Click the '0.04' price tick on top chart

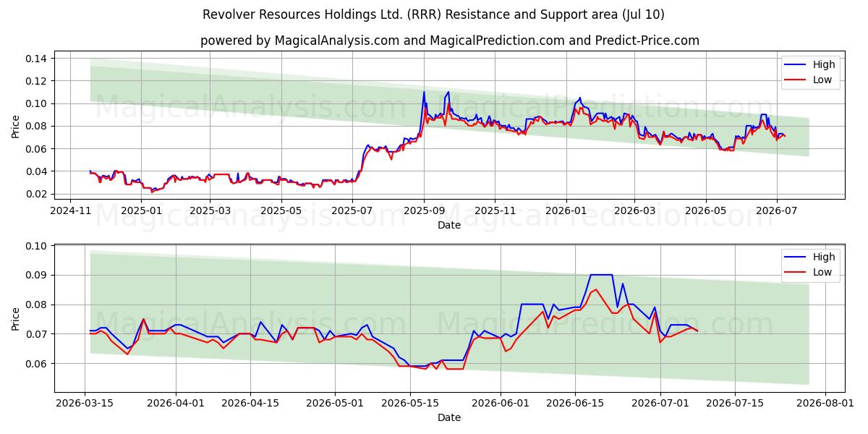38,171
